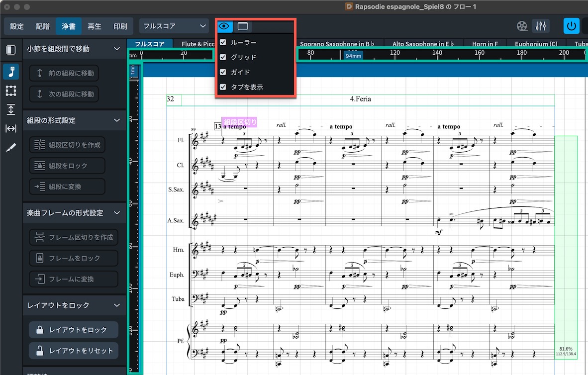This screenshot has height=375, width=588.
Task: Select the S.Sax. staff label
Action: (x=176, y=190)
